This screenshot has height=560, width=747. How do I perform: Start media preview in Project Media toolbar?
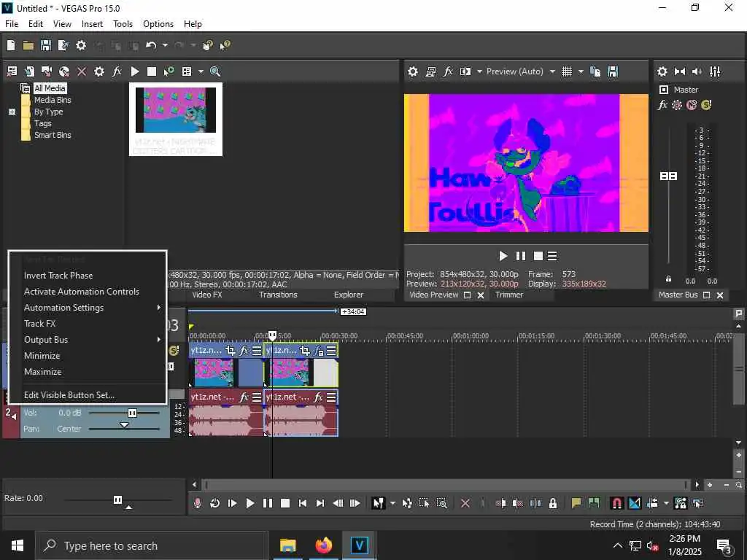point(135,71)
